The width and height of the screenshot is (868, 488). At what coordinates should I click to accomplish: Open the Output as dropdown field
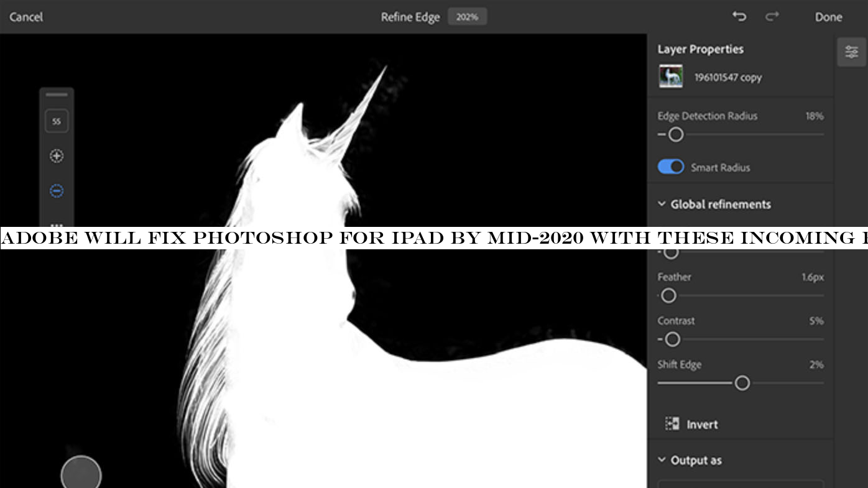click(741, 484)
